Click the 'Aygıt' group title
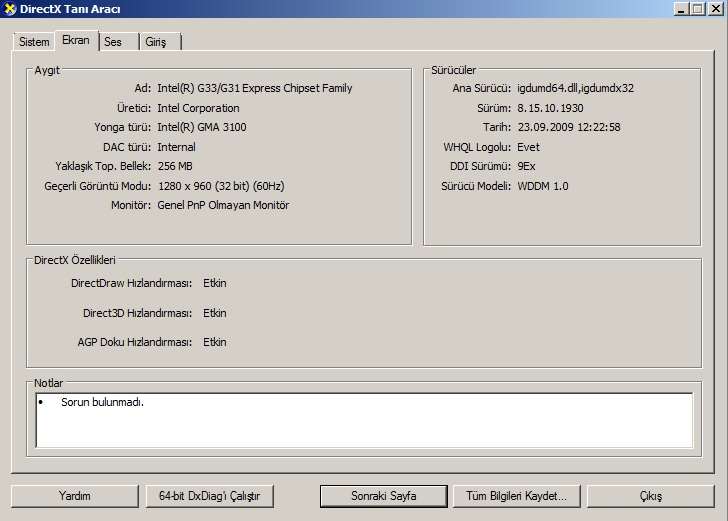 (47, 70)
